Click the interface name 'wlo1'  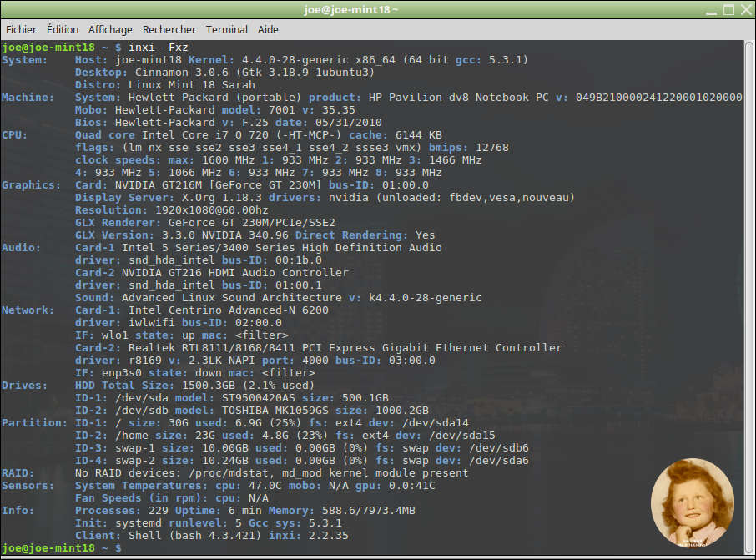pos(115,335)
